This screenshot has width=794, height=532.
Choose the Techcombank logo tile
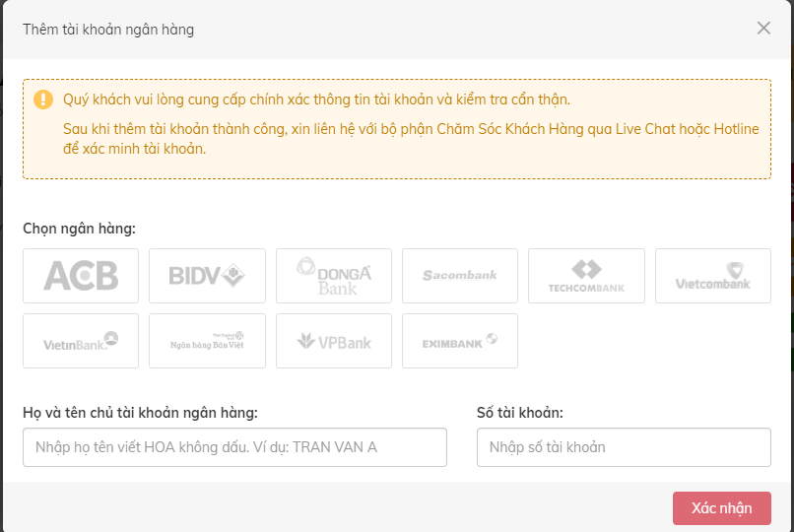click(586, 276)
